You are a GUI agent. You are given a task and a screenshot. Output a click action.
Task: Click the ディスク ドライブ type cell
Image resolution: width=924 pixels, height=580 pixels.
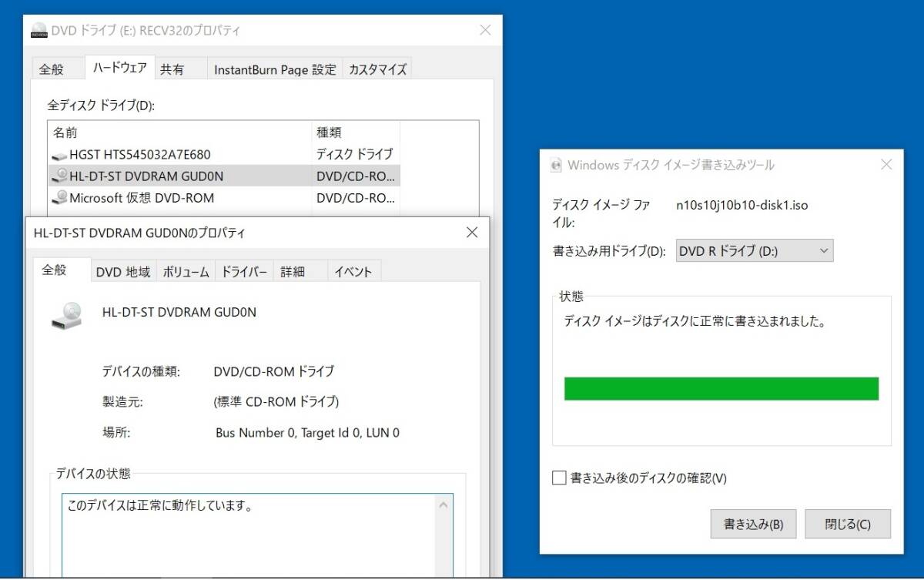click(354, 154)
